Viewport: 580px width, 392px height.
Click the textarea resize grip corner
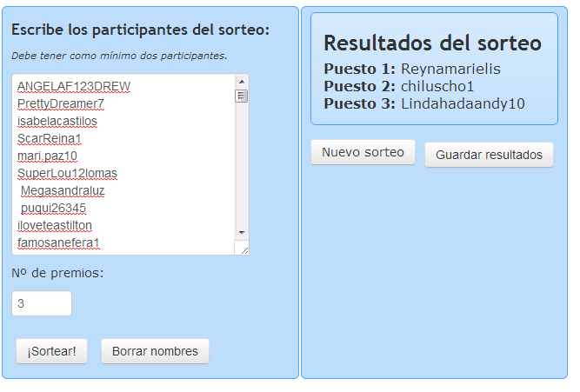[x=244, y=250]
